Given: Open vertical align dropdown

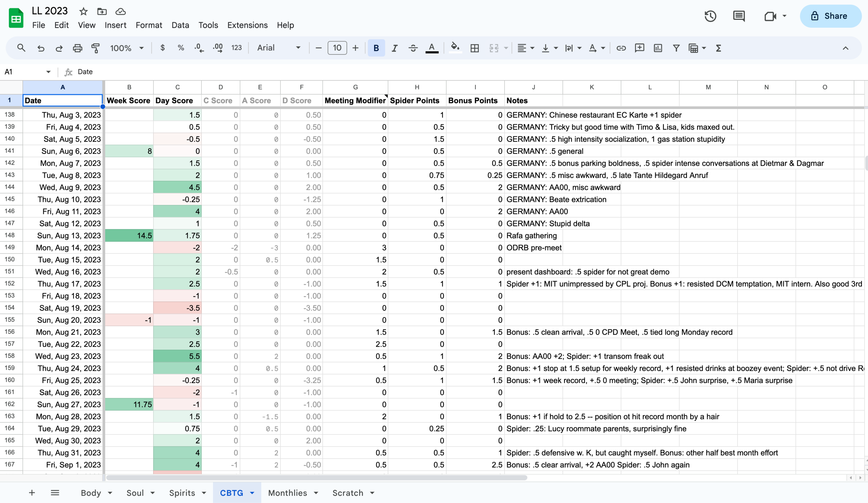Looking at the screenshot, I should click(x=549, y=48).
